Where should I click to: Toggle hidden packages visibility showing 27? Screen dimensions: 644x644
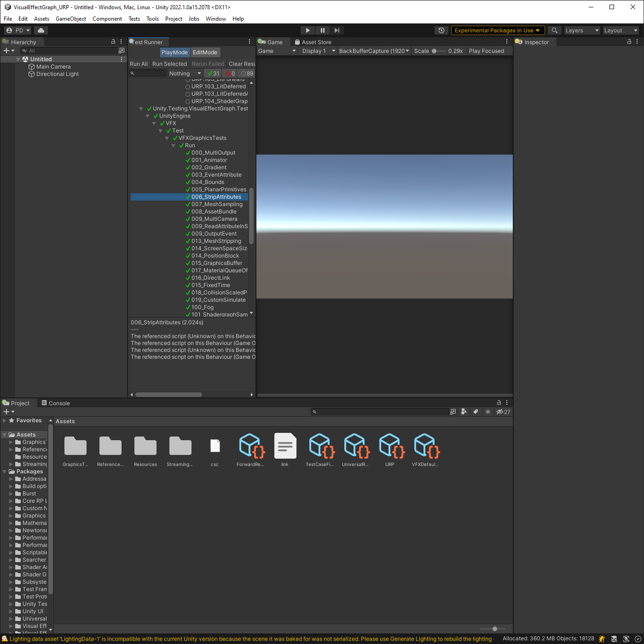pos(503,412)
